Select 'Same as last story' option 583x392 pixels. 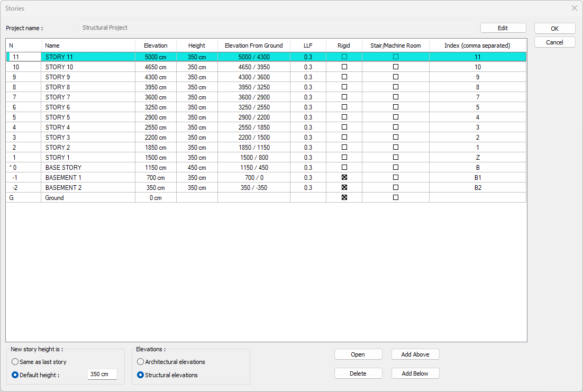[15, 362]
